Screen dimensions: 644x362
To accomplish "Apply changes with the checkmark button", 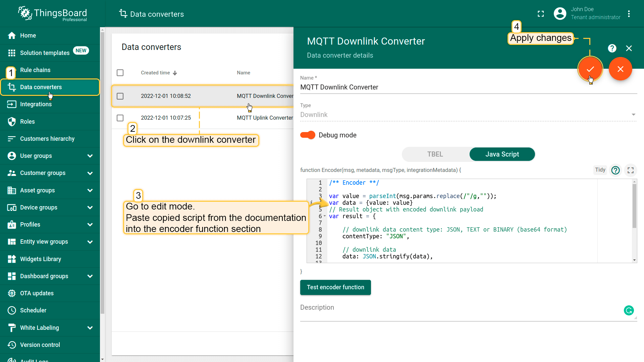I will (x=590, y=69).
